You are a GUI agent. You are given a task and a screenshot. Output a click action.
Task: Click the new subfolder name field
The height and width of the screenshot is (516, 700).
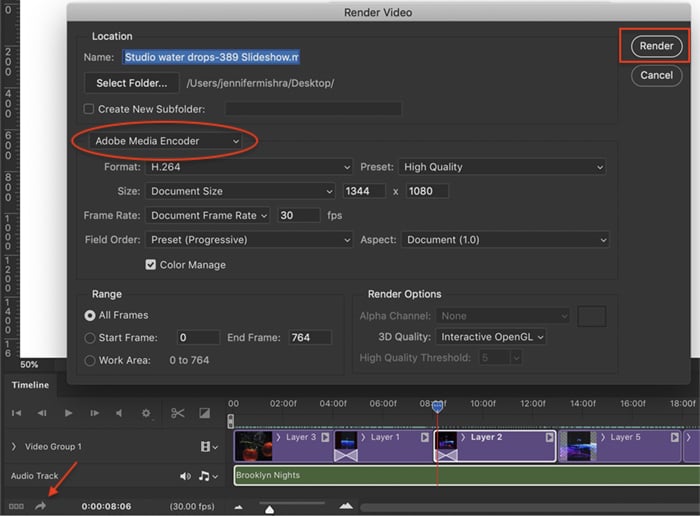pyautogui.click(x=313, y=109)
